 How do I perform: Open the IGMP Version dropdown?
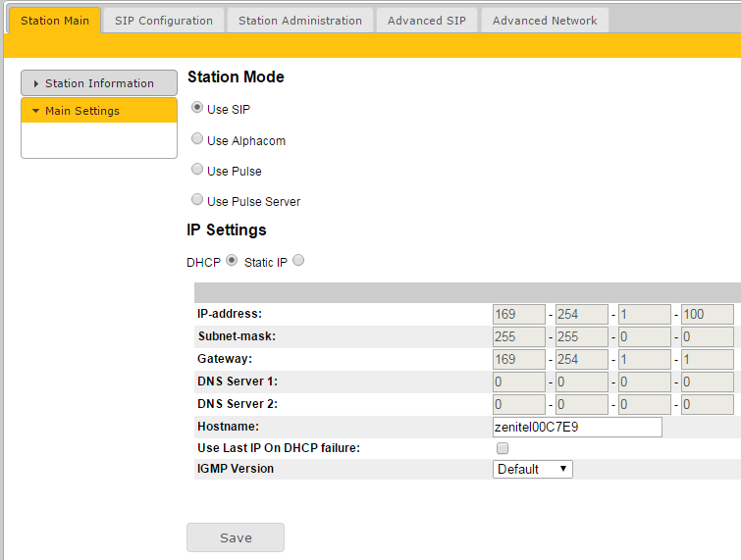coord(532,469)
